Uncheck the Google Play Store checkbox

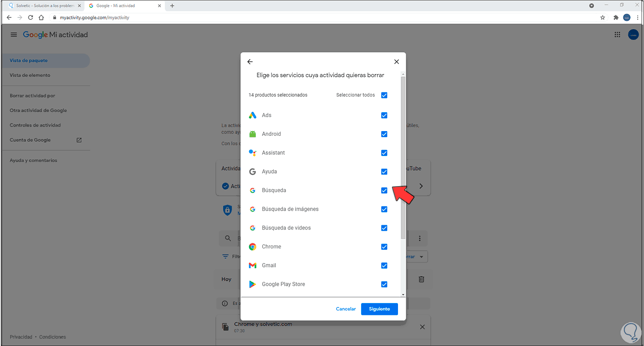(x=384, y=284)
